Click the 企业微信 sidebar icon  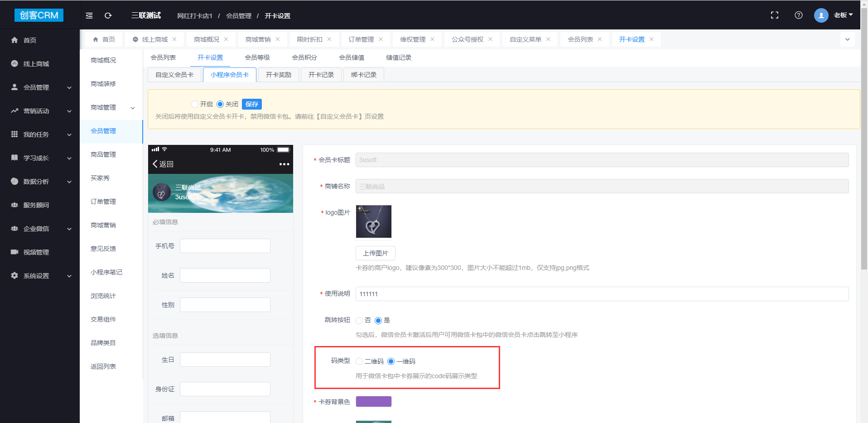point(14,229)
